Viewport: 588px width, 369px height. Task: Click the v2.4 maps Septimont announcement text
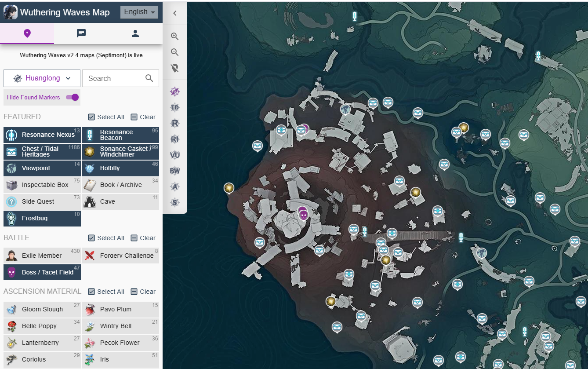click(x=81, y=55)
